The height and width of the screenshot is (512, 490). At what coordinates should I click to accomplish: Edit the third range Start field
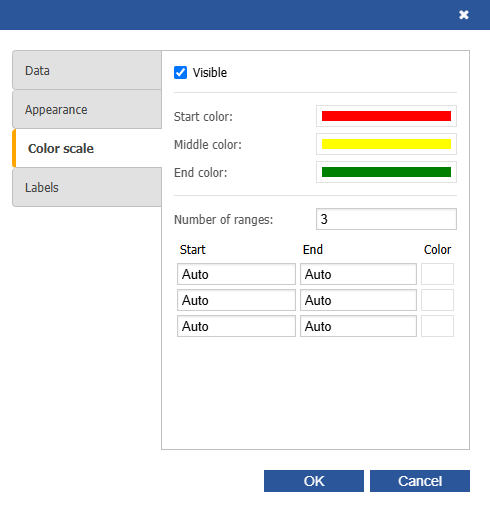click(x=236, y=326)
